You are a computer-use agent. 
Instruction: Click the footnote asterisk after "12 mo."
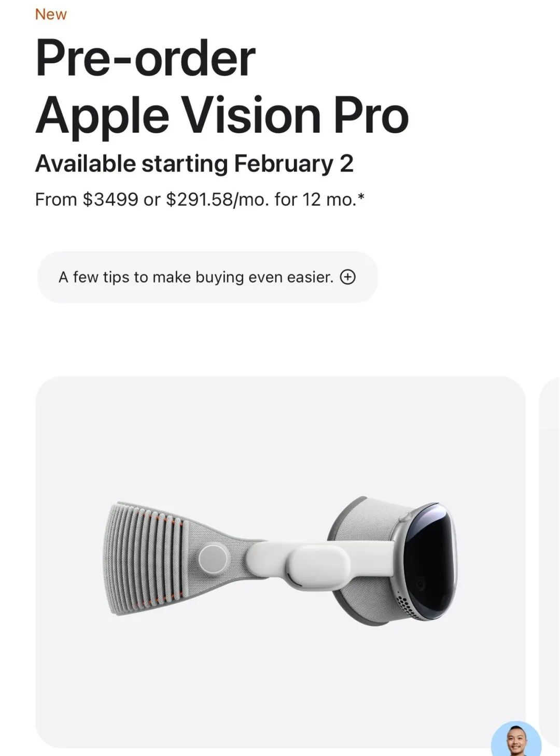[361, 197]
